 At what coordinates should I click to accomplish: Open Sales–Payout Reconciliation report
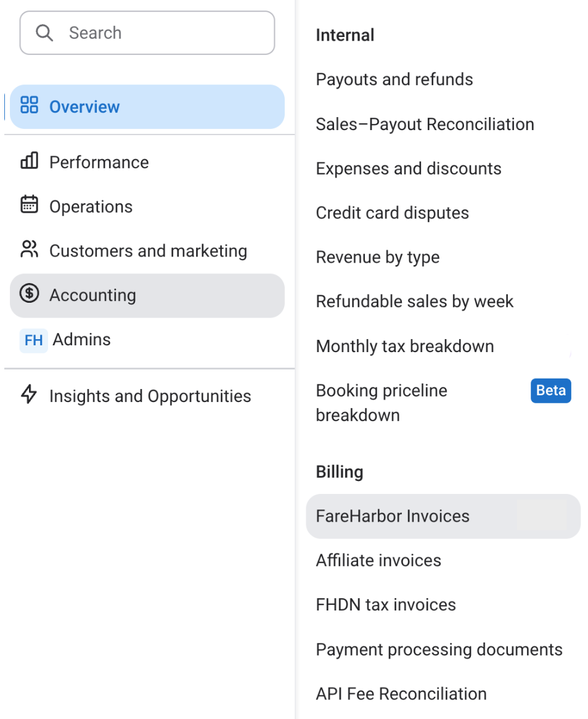pos(425,125)
